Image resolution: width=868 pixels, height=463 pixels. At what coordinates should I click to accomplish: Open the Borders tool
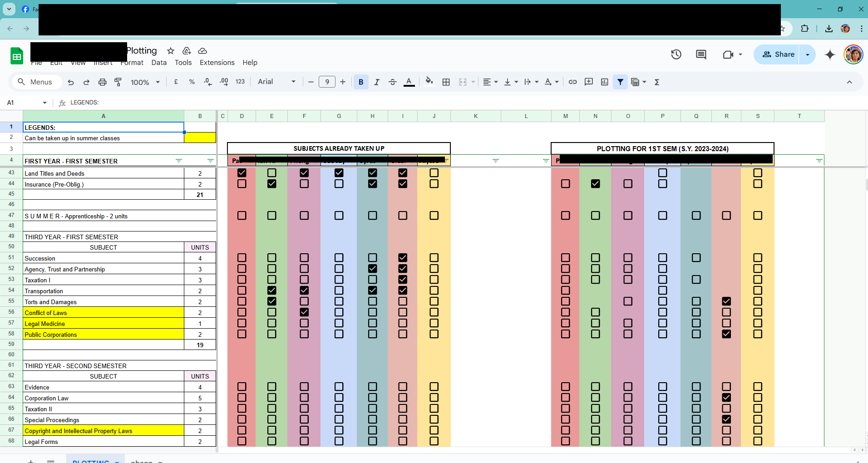coord(446,82)
